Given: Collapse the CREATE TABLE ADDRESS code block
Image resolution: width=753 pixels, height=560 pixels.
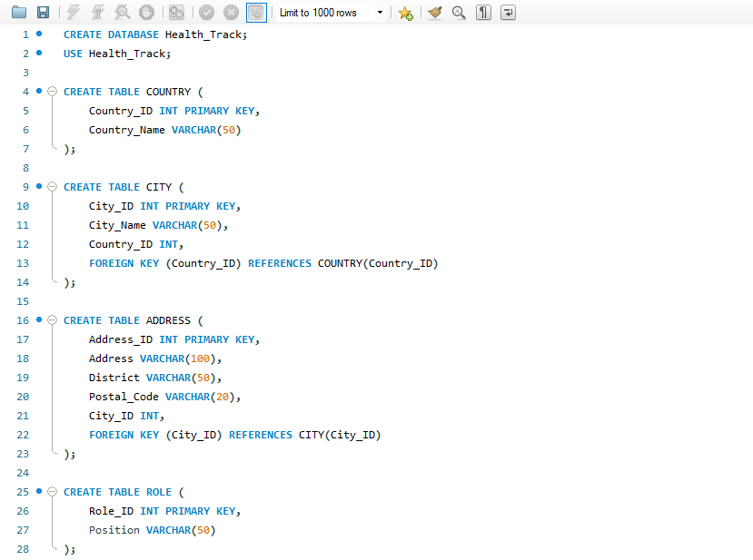Looking at the screenshot, I should point(52,320).
